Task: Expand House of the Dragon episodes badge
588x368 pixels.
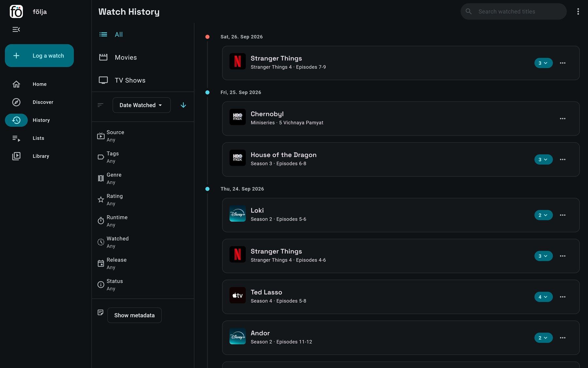Action: [x=543, y=159]
